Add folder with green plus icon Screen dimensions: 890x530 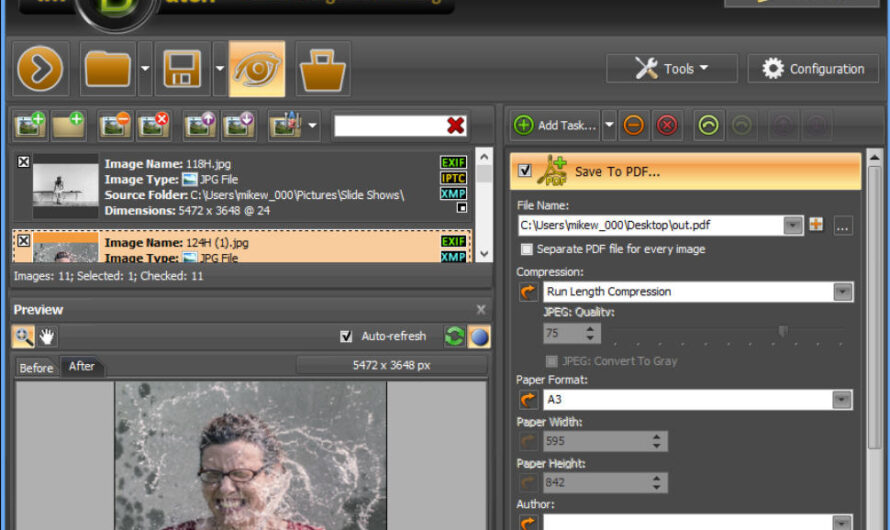pos(68,125)
